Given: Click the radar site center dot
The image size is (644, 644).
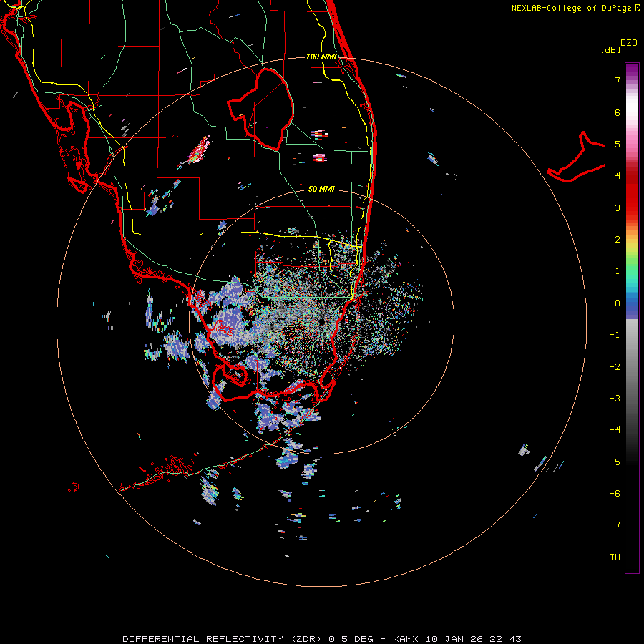Looking at the screenshot, I should pos(322,323).
